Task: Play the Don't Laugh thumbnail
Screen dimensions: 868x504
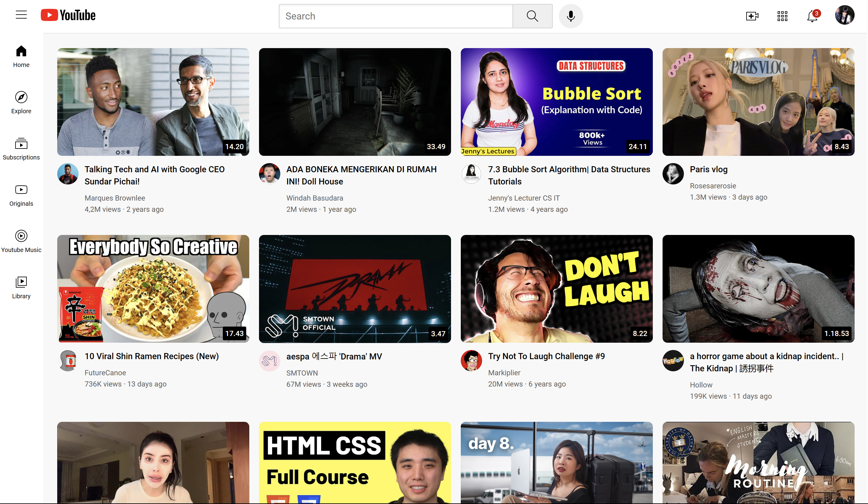Action: [x=557, y=289]
